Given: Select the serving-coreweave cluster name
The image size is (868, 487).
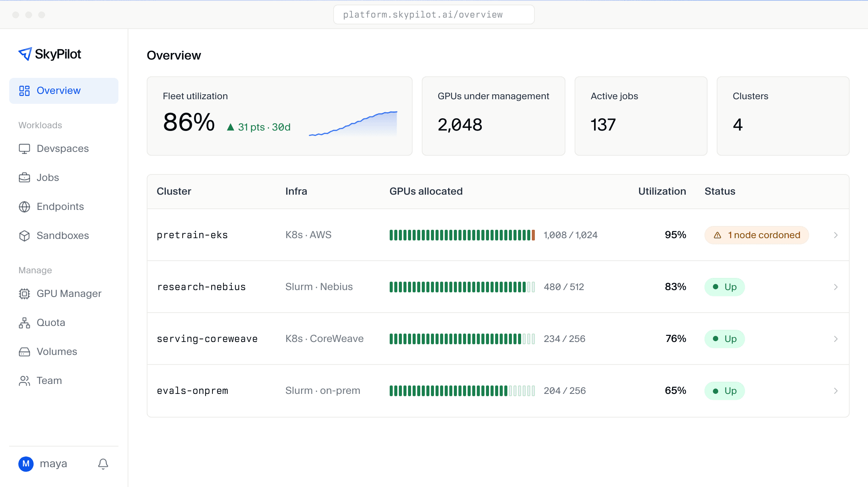Looking at the screenshot, I should [207, 339].
